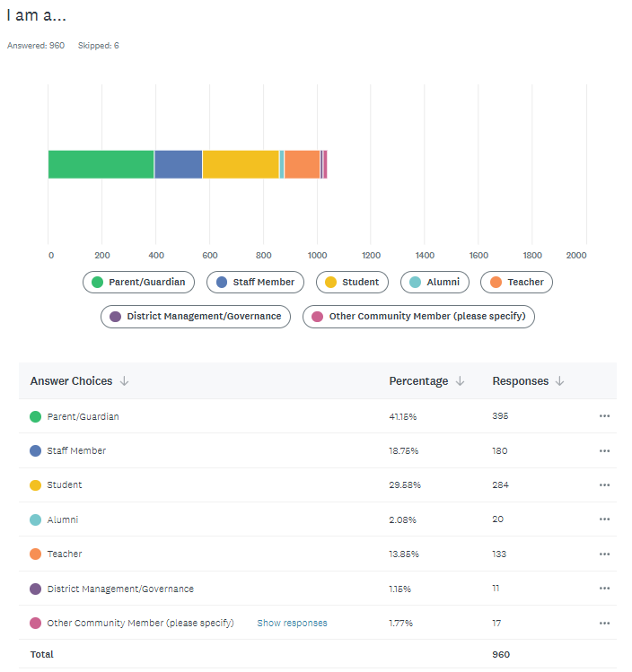Toggle the Staff Member legend chip
The width and height of the screenshot is (632, 672).
click(255, 282)
